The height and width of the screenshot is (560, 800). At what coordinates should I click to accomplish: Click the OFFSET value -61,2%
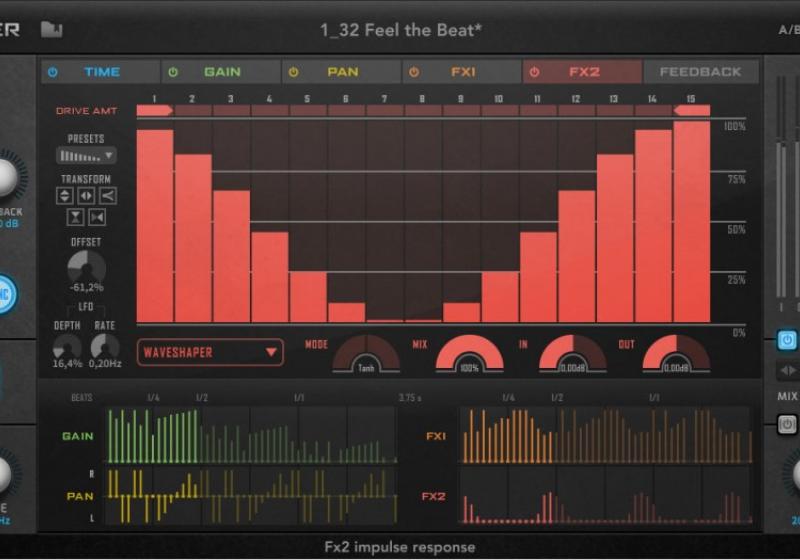coord(86,288)
